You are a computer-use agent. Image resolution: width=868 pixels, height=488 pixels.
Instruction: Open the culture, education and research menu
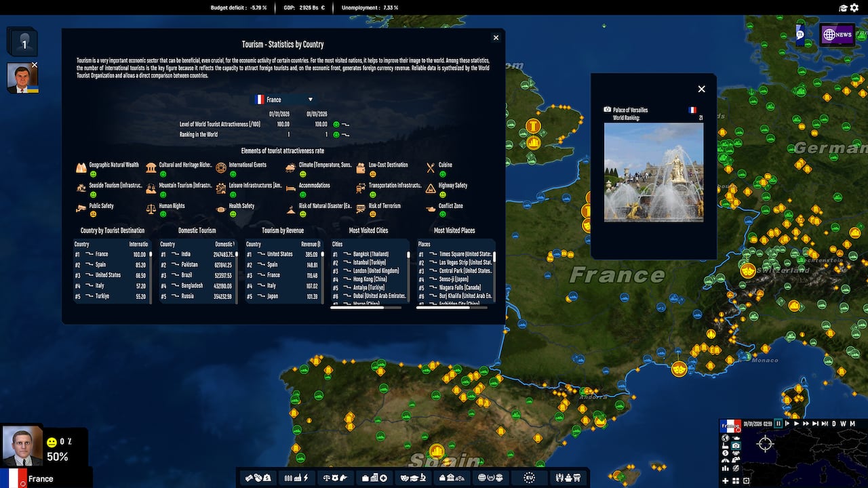click(414, 477)
